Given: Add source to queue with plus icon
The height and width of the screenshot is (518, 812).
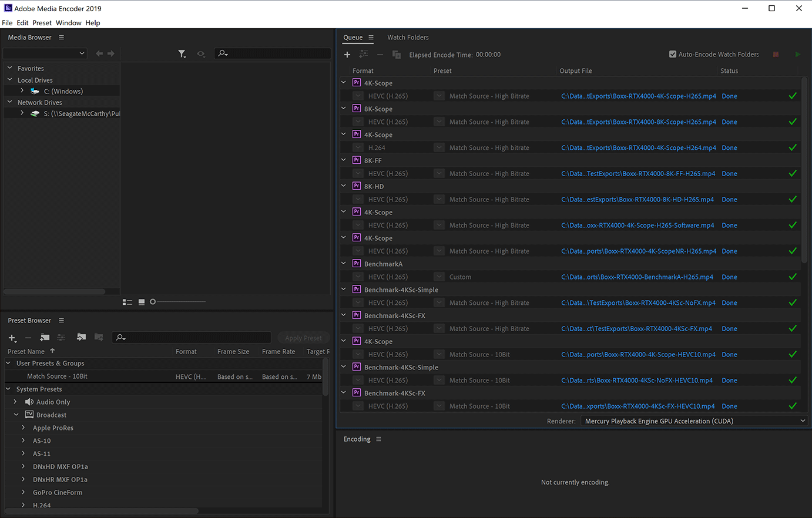Looking at the screenshot, I should tap(347, 55).
